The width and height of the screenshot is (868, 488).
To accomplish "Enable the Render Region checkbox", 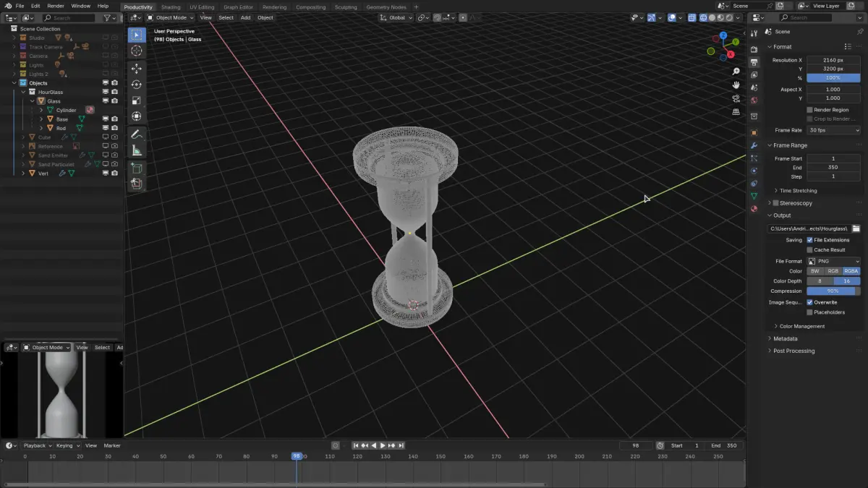I will click(809, 110).
